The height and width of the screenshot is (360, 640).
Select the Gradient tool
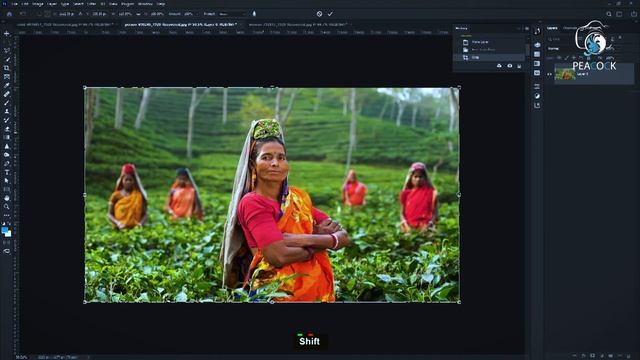7,137
